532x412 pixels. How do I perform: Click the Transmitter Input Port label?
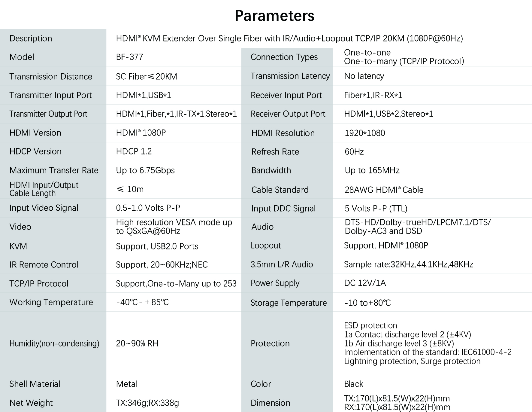click(50, 95)
